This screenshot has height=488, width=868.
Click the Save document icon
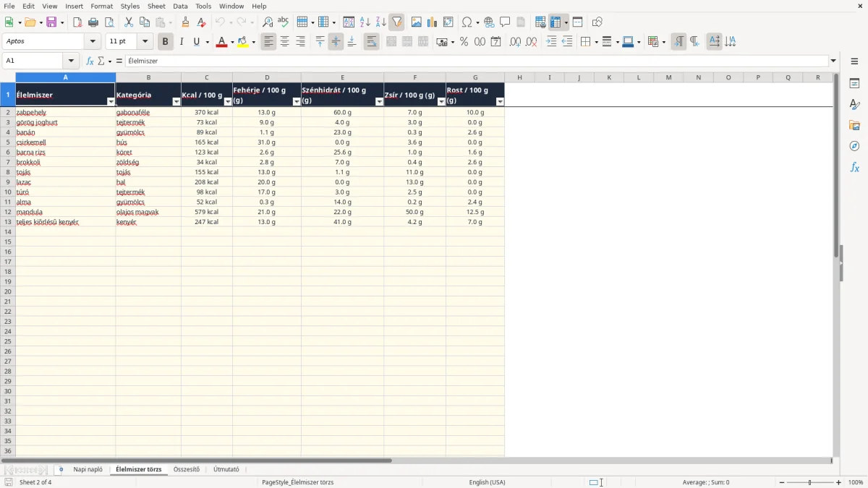(x=51, y=22)
